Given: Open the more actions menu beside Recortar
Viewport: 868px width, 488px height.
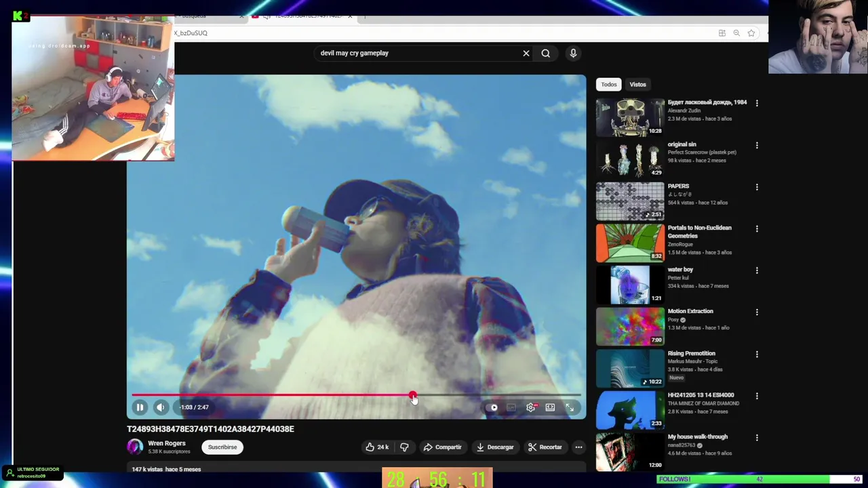Looking at the screenshot, I should 578,447.
